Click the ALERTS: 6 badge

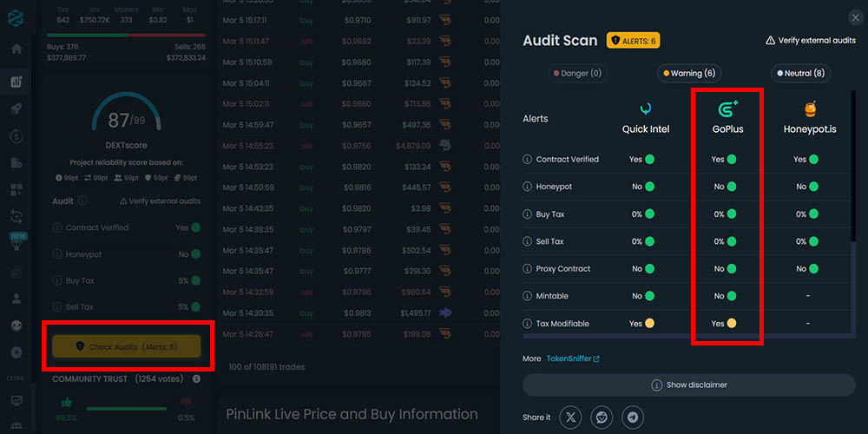click(x=634, y=41)
